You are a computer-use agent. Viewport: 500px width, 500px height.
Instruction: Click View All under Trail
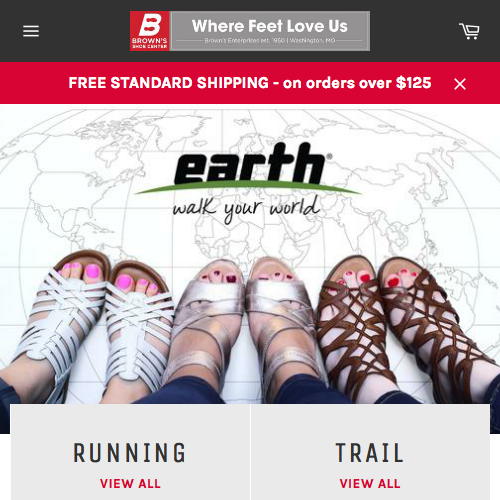click(x=370, y=484)
